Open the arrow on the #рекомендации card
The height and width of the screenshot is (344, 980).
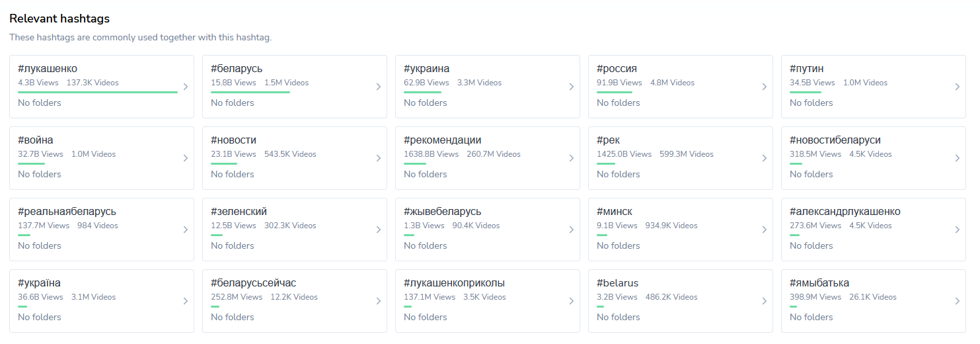pos(572,158)
